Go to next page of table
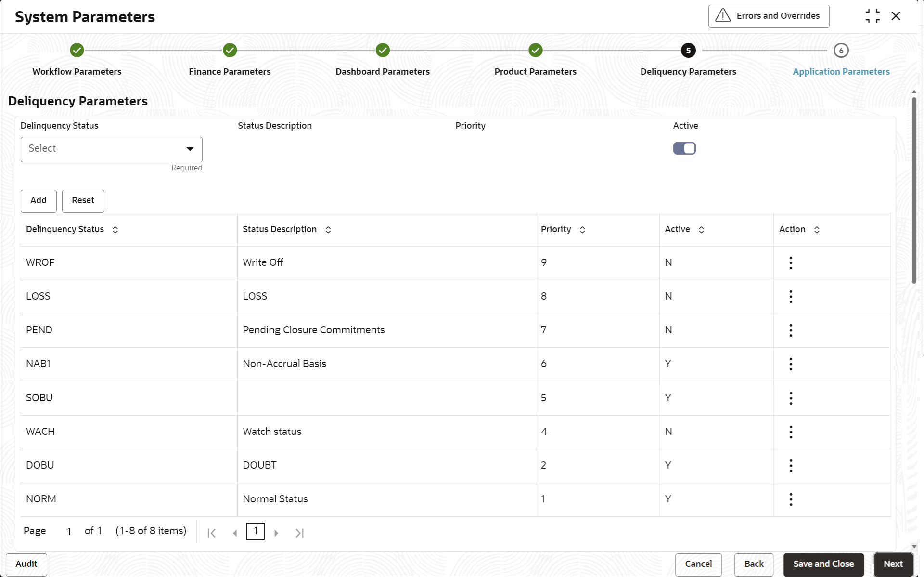This screenshot has width=924, height=577. (x=276, y=533)
